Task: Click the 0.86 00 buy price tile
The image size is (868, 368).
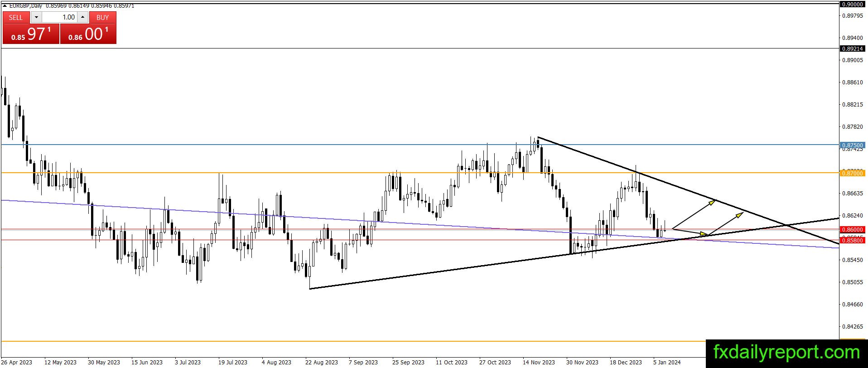Action: pyautogui.click(x=88, y=34)
